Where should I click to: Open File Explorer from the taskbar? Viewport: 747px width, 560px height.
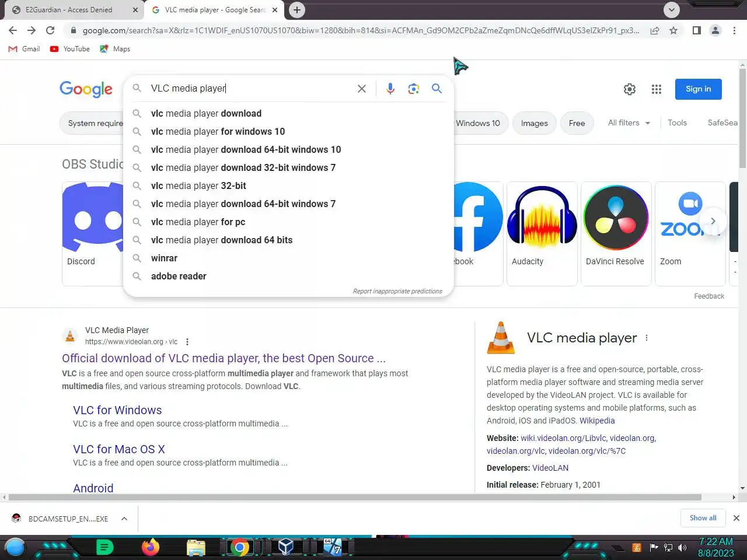[196, 548]
